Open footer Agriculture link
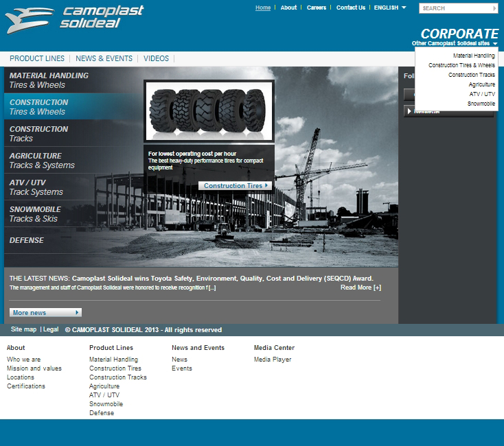This screenshot has height=446, width=504. tap(104, 386)
